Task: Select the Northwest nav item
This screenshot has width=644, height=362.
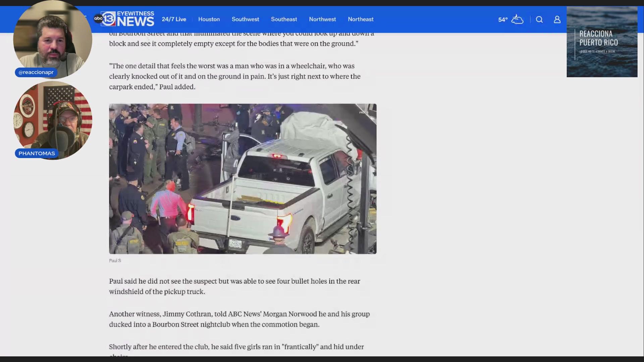Action: (322, 19)
